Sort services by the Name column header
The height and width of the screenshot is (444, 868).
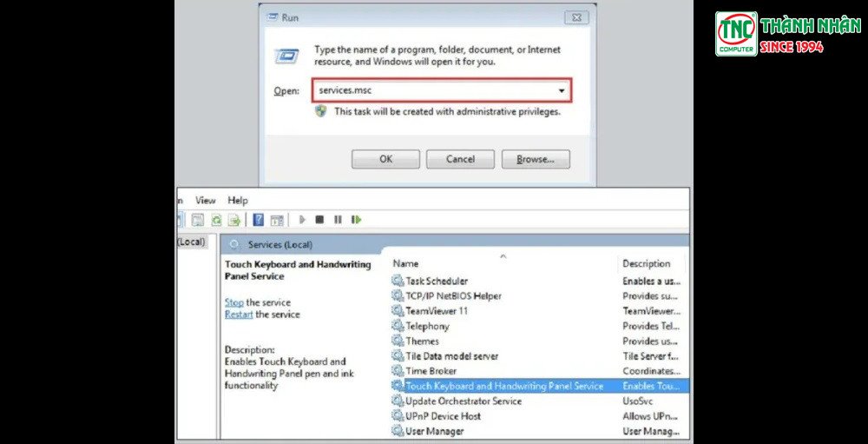tap(405, 263)
